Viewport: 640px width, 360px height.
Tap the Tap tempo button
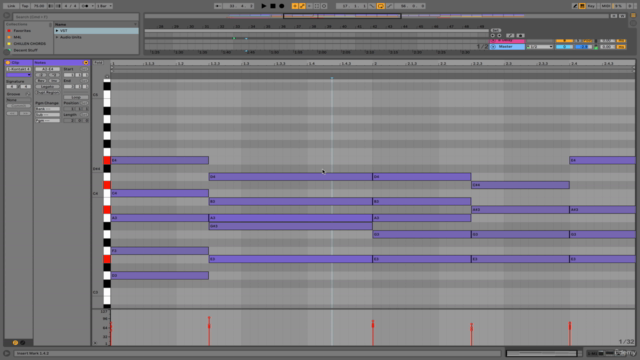point(25,6)
